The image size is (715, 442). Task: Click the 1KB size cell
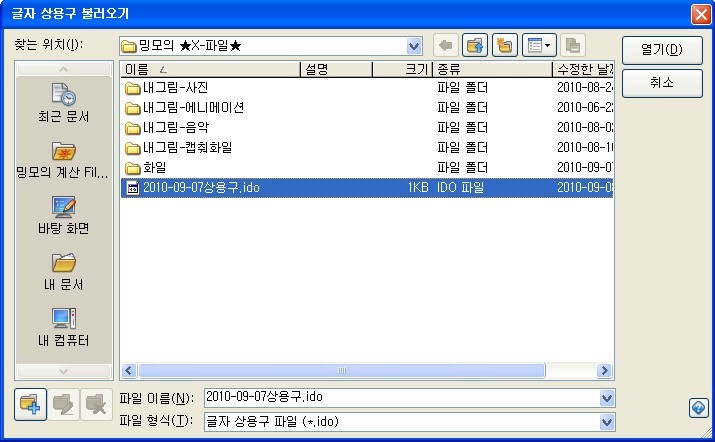click(418, 187)
